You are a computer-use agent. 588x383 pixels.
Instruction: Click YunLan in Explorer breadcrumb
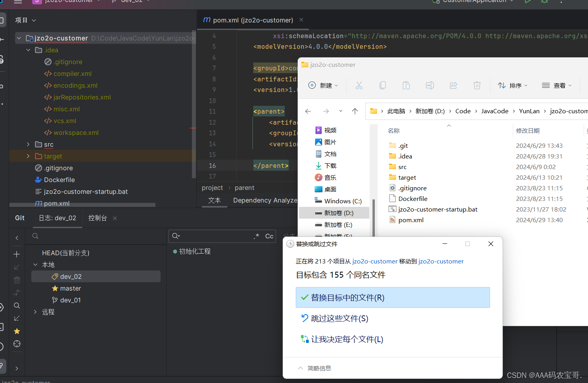pyautogui.click(x=529, y=111)
